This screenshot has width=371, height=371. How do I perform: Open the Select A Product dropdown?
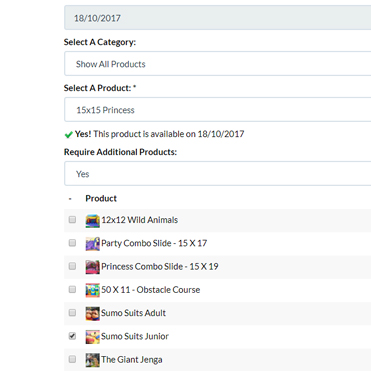click(x=218, y=110)
